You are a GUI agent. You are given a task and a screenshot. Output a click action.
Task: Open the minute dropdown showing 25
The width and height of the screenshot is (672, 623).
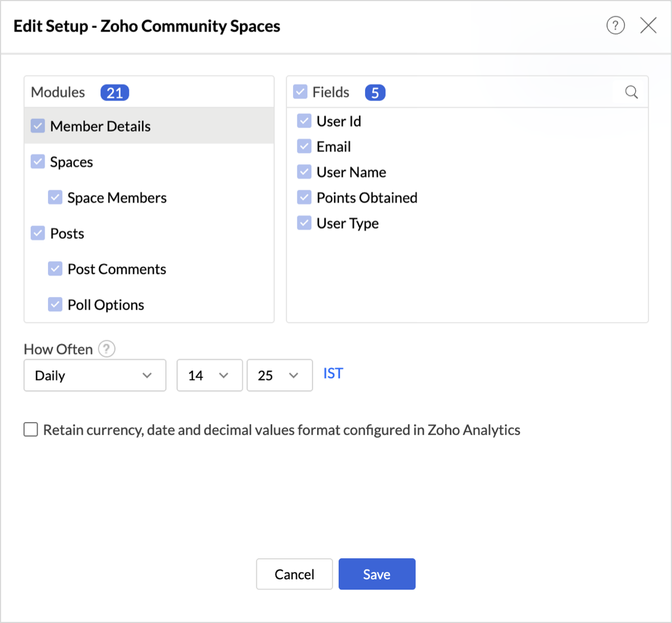(x=279, y=376)
